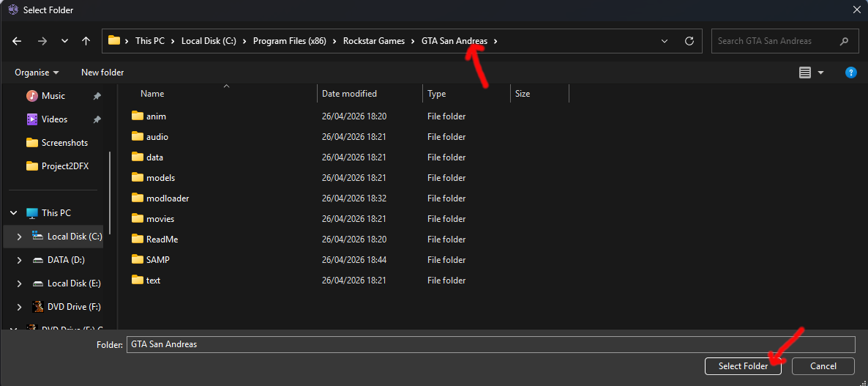868x386 pixels.
Task: Click the Folder name text field
Action: coord(490,344)
